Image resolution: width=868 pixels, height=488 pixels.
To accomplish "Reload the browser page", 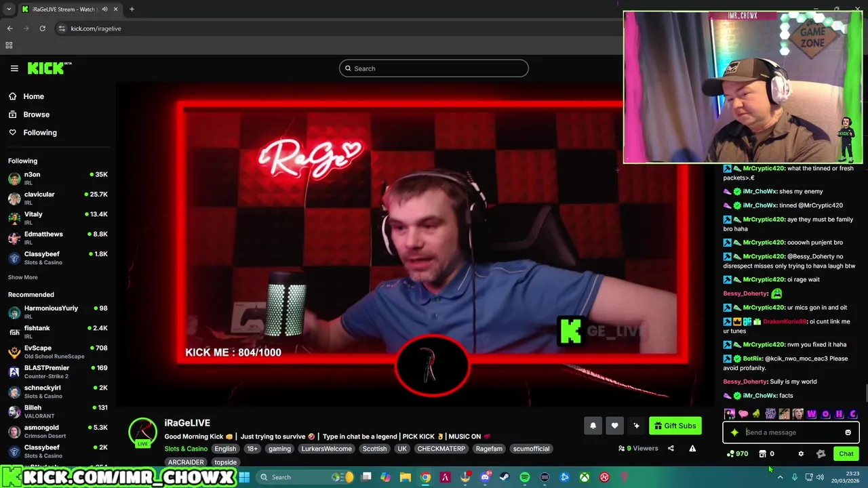I will 42,28.
